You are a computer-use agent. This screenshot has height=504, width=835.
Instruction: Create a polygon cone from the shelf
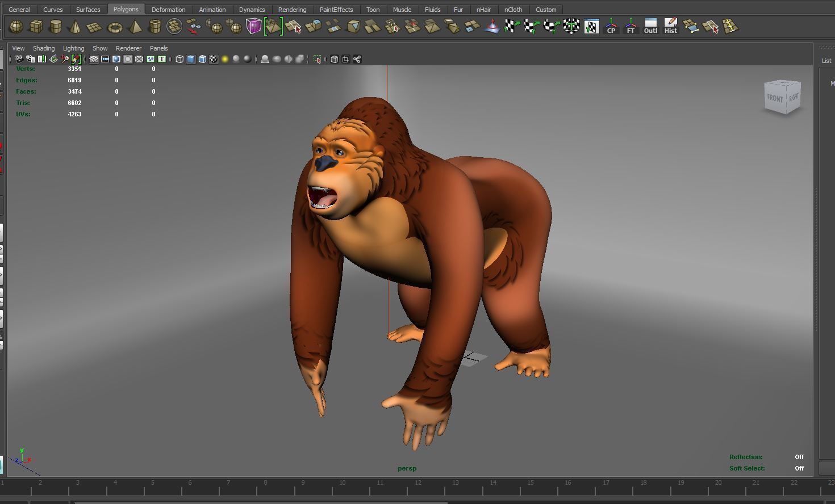(x=75, y=27)
